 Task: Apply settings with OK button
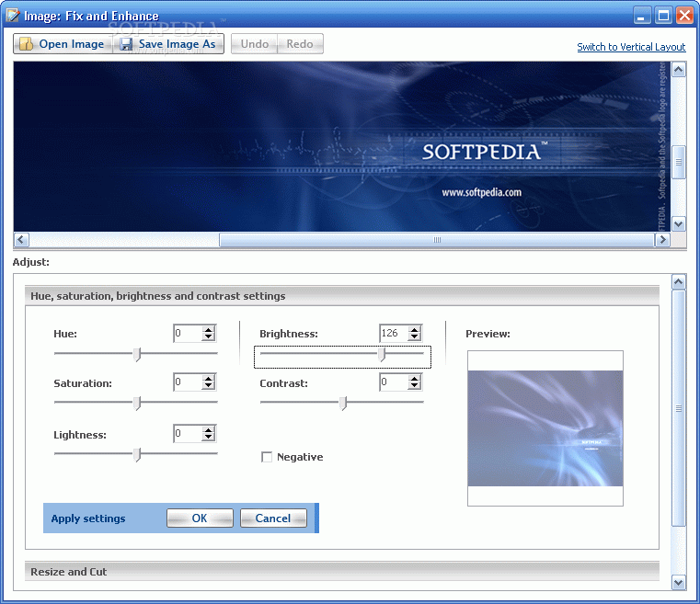[x=200, y=518]
